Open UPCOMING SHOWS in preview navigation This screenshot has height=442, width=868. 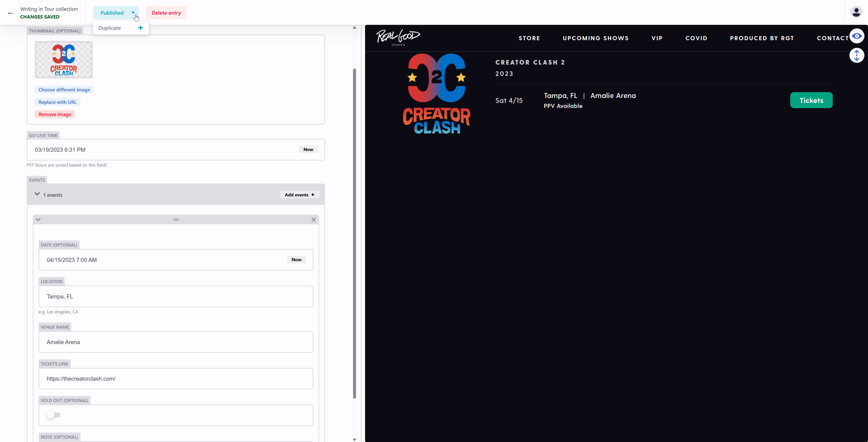(x=595, y=38)
